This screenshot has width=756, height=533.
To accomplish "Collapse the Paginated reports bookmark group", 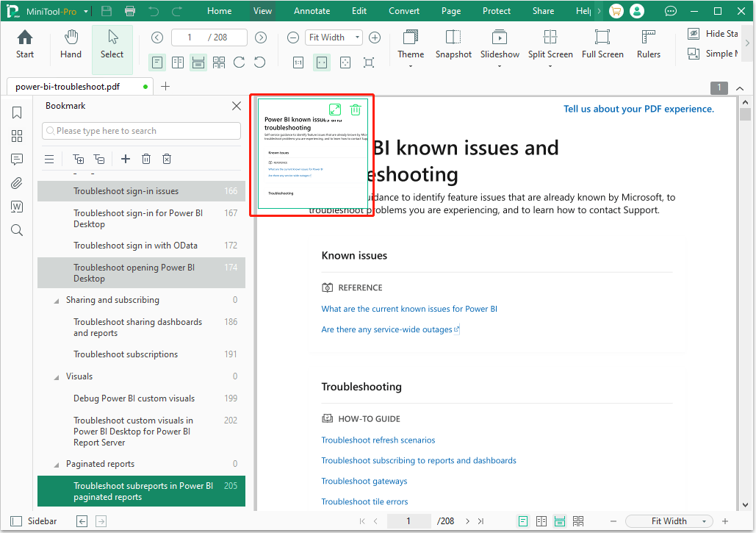I will click(x=57, y=465).
